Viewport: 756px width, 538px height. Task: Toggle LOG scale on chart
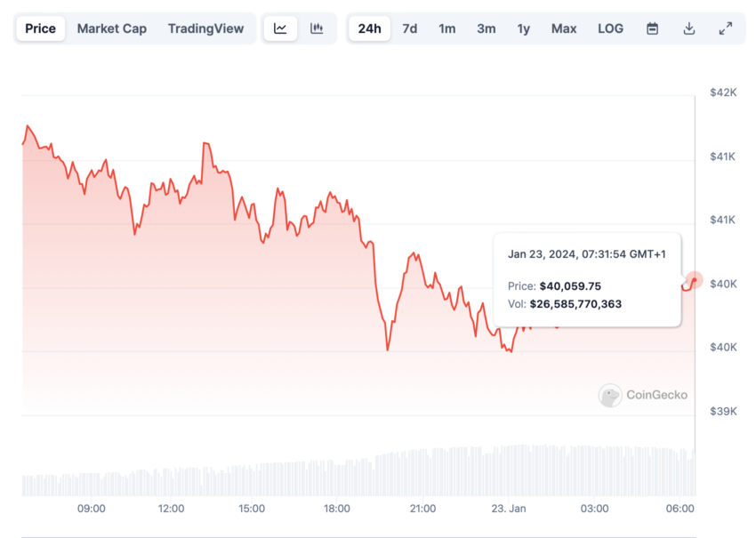610,29
